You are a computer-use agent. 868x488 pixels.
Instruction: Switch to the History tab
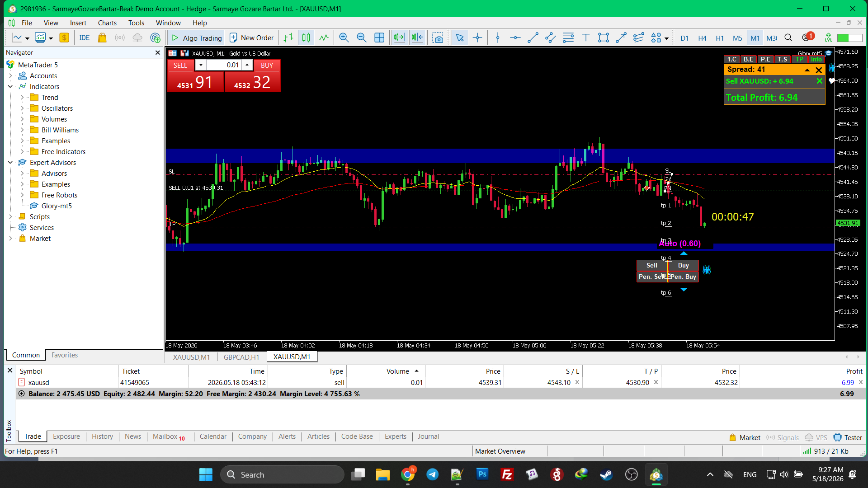point(102,436)
